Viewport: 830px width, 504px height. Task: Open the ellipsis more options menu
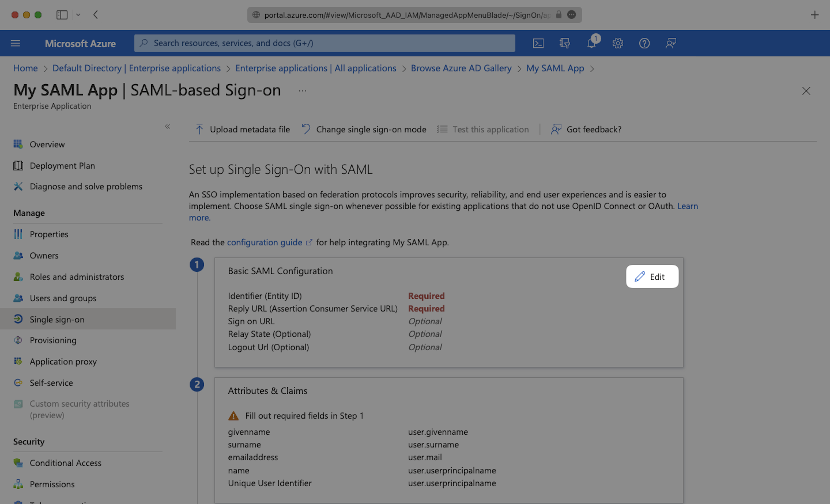pyautogui.click(x=302, y=91)
